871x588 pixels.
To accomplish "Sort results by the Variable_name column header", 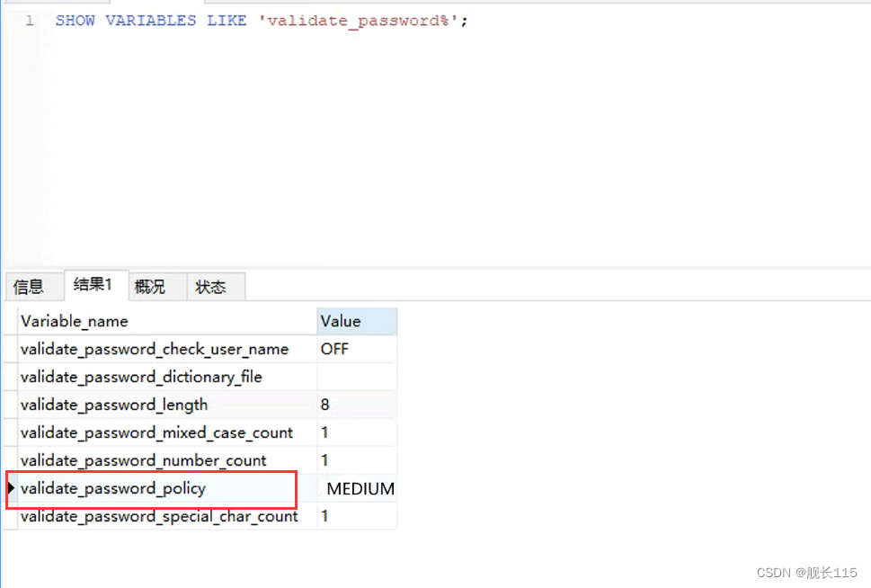I will (x=75, y=321).
